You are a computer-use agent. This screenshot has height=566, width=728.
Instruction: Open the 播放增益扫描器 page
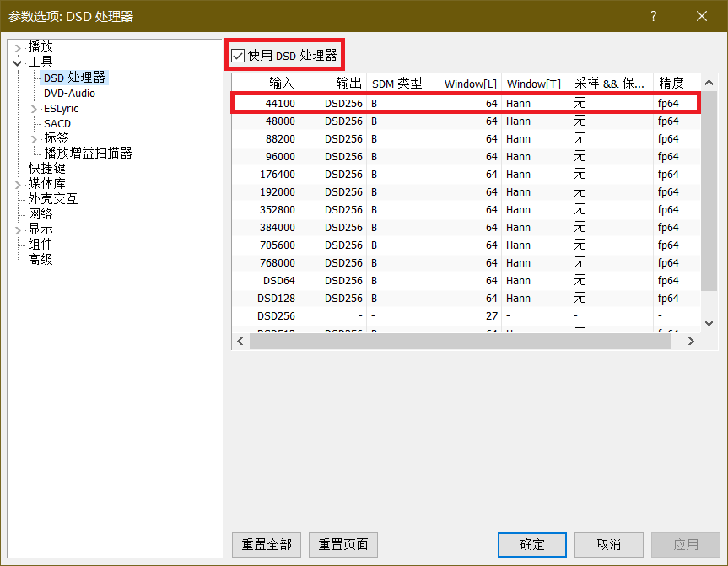[88, 154]
